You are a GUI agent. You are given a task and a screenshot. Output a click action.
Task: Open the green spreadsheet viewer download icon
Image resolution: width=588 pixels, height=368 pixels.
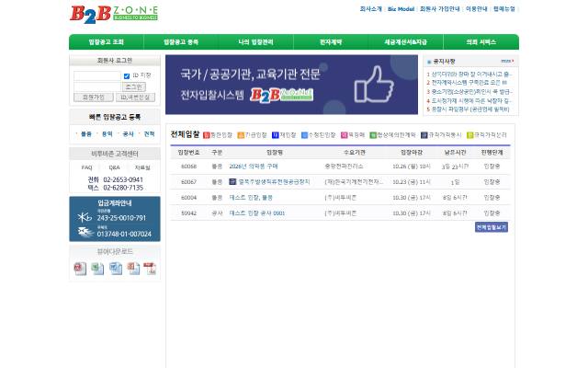97,269
